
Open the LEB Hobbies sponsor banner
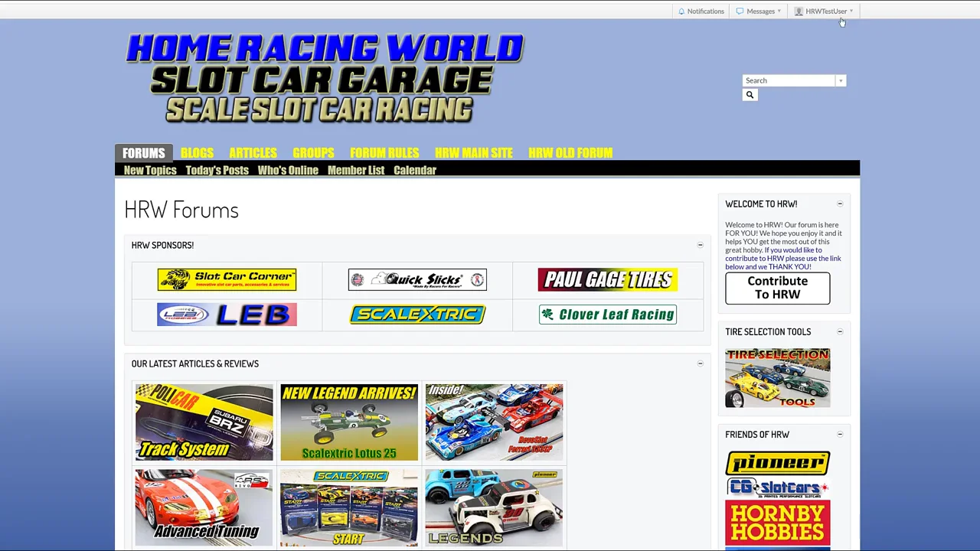227,315
